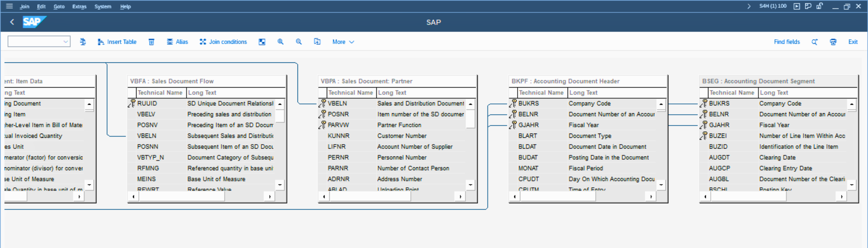The height and width of the screenshot is (248, 868).
Task: Click the check (scales) icon in toolbar
Action: 83,42
